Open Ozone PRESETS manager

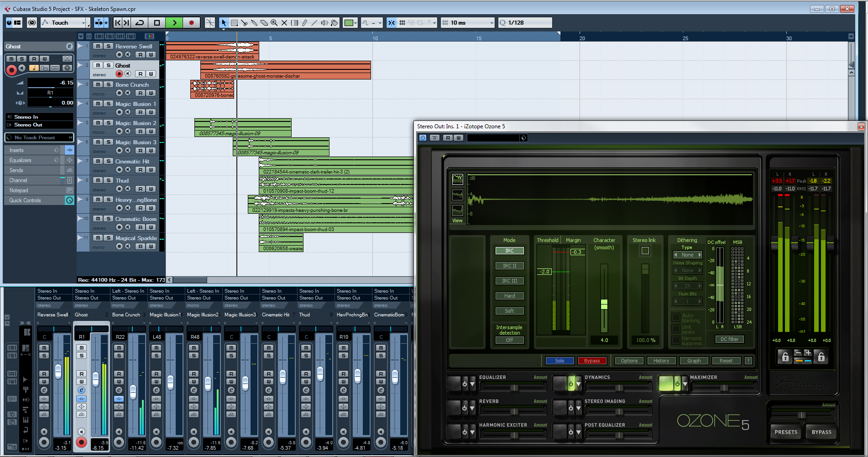[x=786, y=432]
